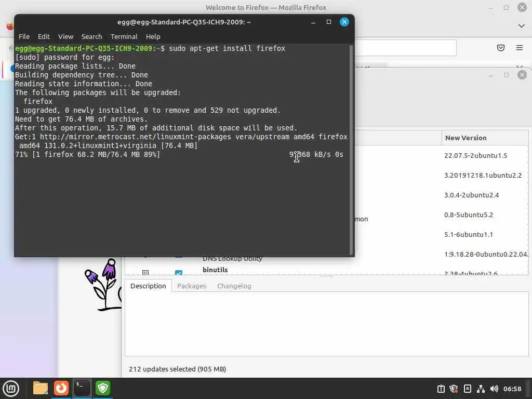Open the Terminal menu in the menu bar
532x399 pixels.
click(124, 37)
